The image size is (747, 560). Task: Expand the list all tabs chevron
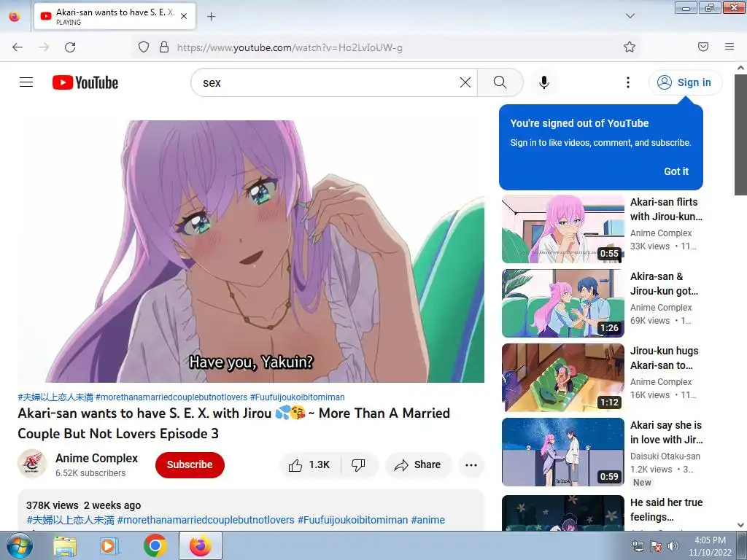click(x=630, y=16)
